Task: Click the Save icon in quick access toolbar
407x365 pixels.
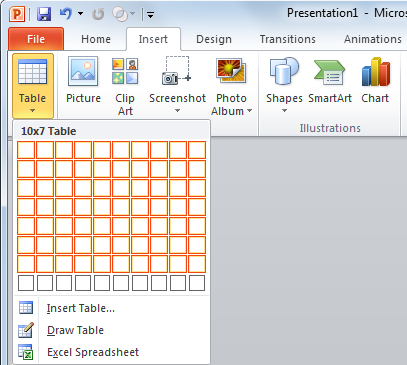Action: click(44, 14)
